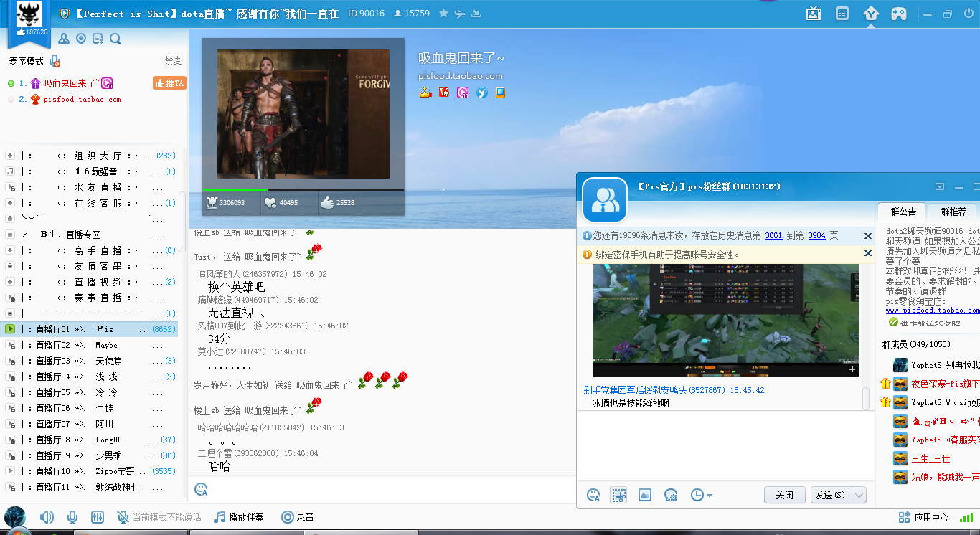Click the muted microphone icon beside 麦序模式
The width and height of the screenshot is (980, 535).
55,62
